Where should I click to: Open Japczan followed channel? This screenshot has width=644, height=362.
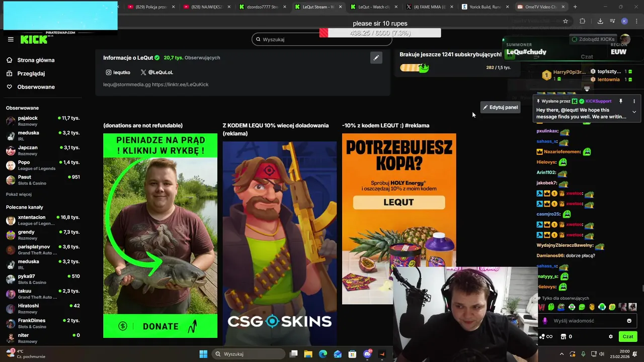coord(43,150)
